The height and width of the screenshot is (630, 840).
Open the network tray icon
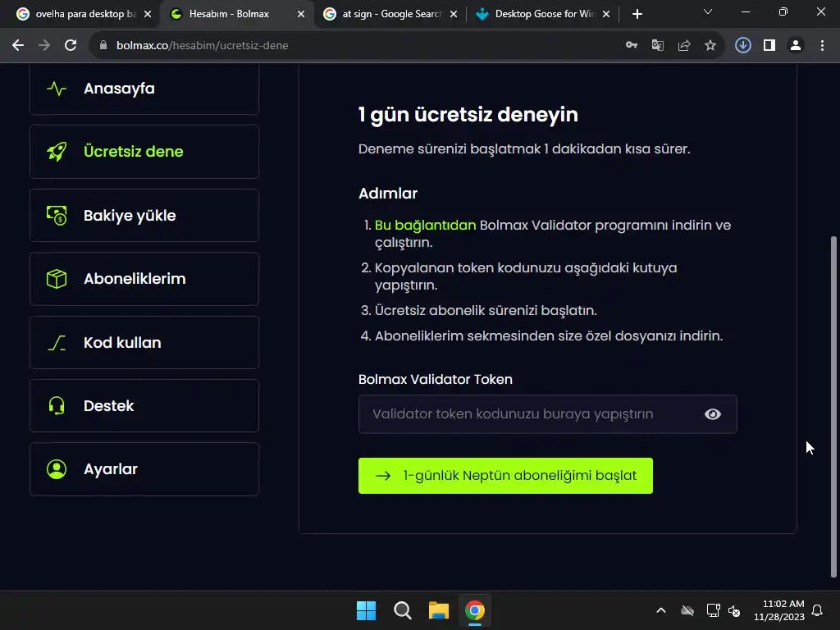pos(713,610)
